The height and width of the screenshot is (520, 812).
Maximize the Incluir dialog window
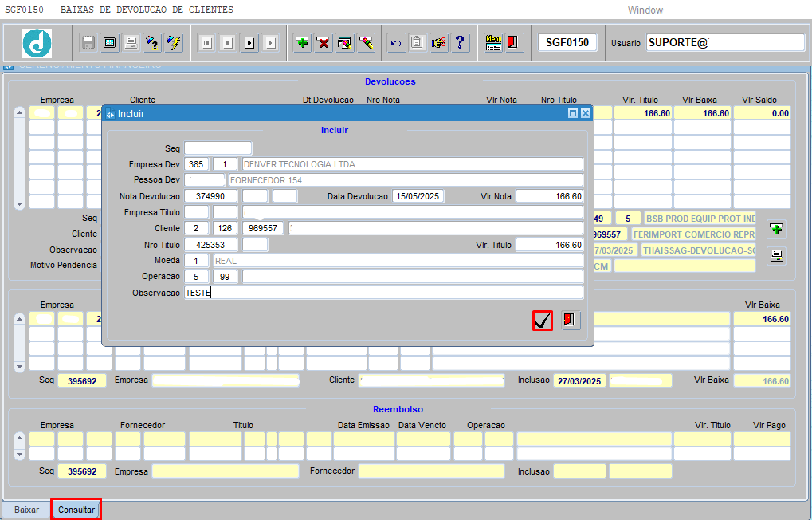572,114
